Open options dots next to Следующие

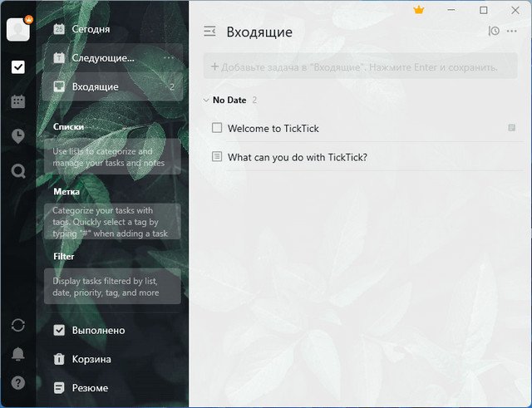pyautogui.click(x=169, y=58)
